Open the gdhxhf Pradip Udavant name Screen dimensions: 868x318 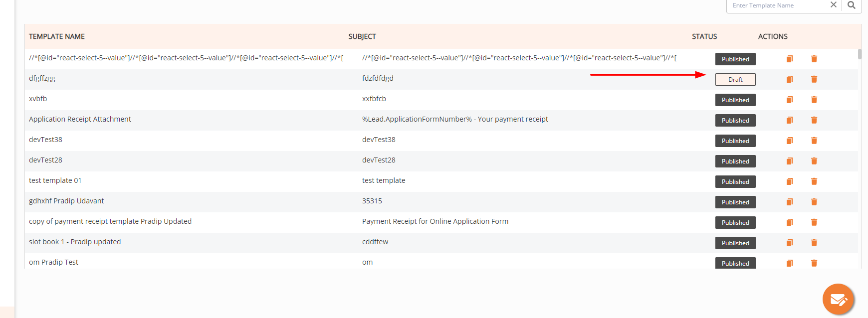pos(66,201)
